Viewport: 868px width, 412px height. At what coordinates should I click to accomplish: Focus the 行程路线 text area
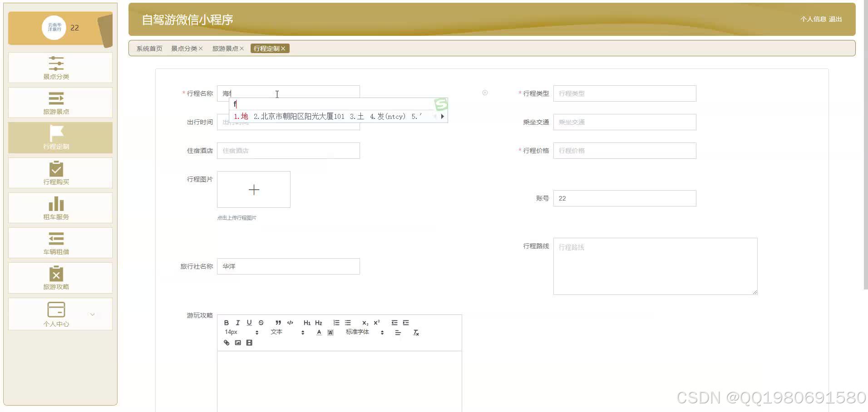[x=655, y=266]
